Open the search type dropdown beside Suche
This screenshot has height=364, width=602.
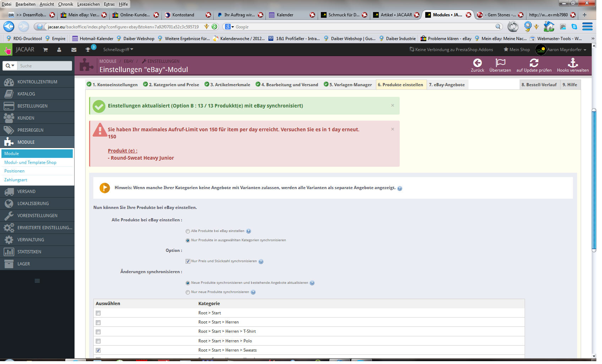[10, 66]
